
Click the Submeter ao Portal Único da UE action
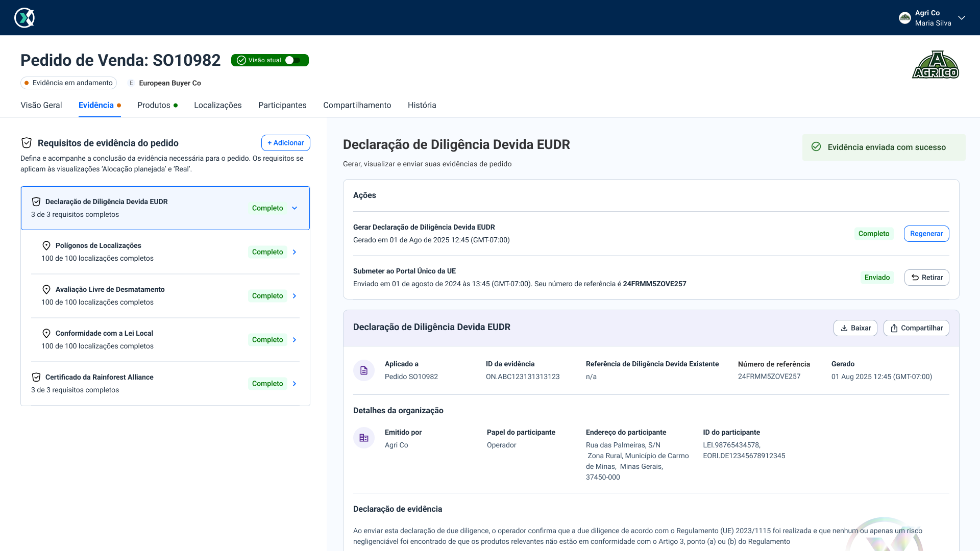click(x=405, y=271)
